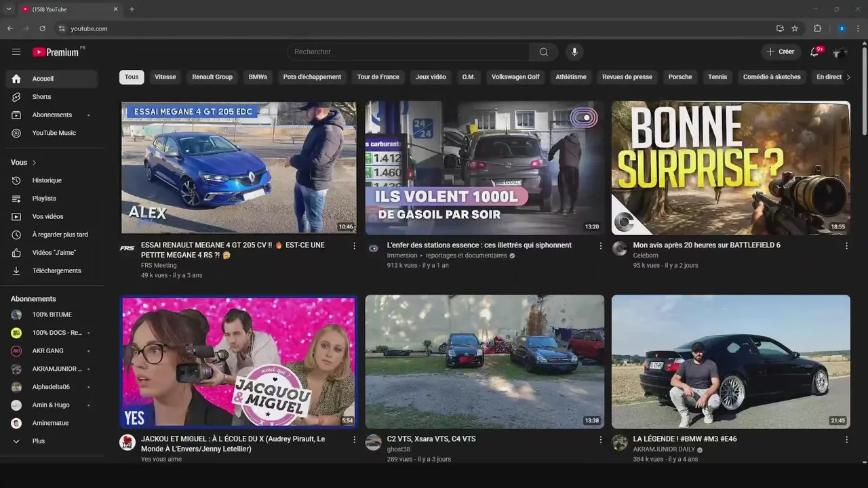Screen dimensions: 868x488
Task: Start voice search with microphone
Action: [574, 52]
